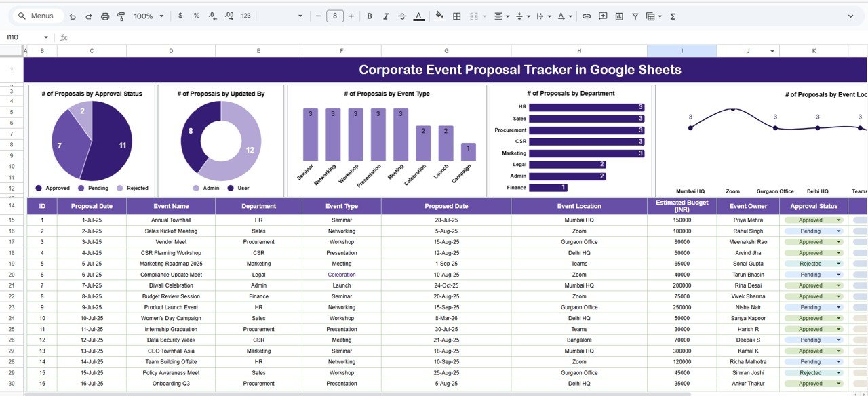Toggle bold formatting
Screen dimensions: 868x396
(370, 16)
